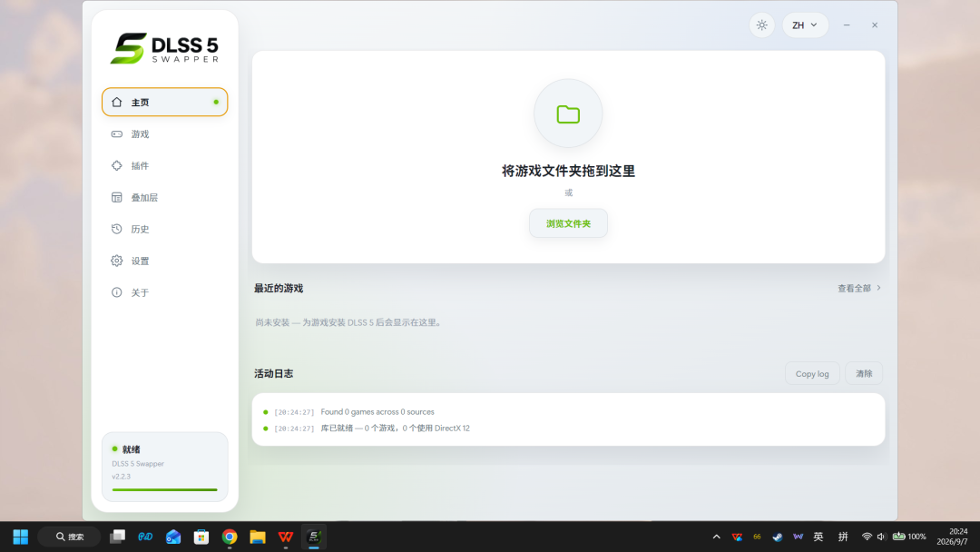Toggle the light/dark theme sun button
Viewport: 980px width, 552px height.
coord(761,25)
